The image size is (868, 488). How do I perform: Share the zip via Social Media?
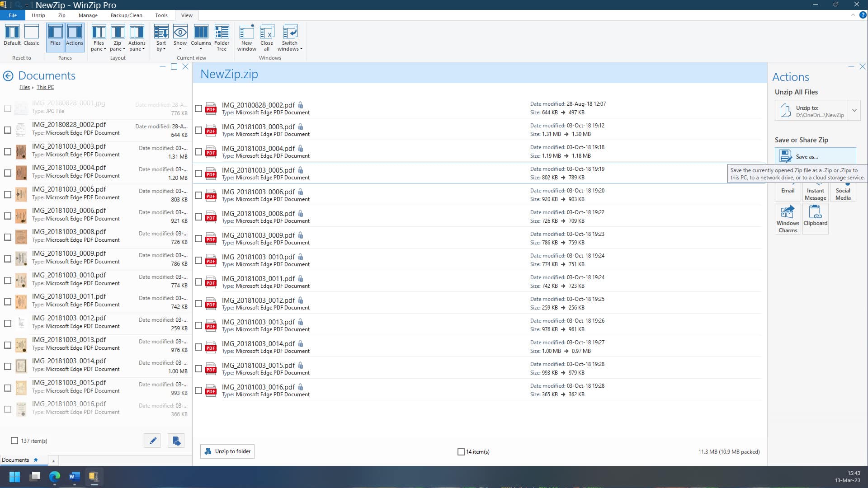pyautogui.click(x=843, y=192)
